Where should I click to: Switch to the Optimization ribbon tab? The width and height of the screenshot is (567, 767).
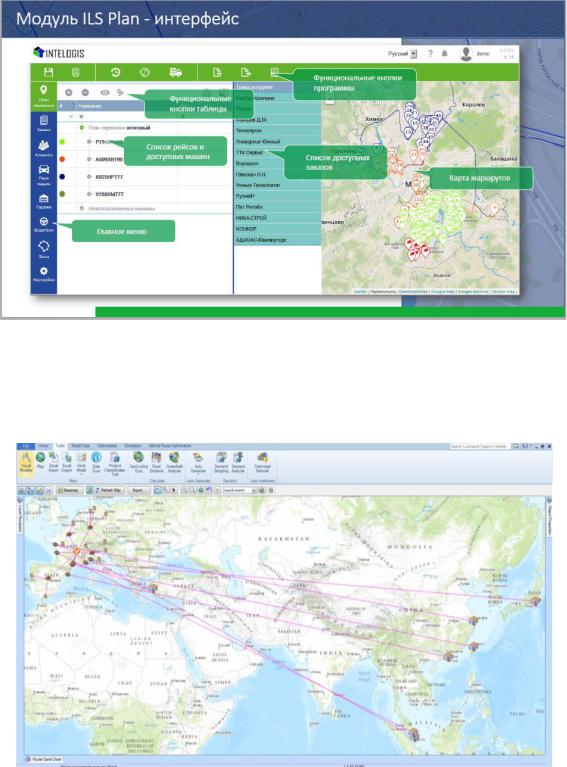[107, 446]
